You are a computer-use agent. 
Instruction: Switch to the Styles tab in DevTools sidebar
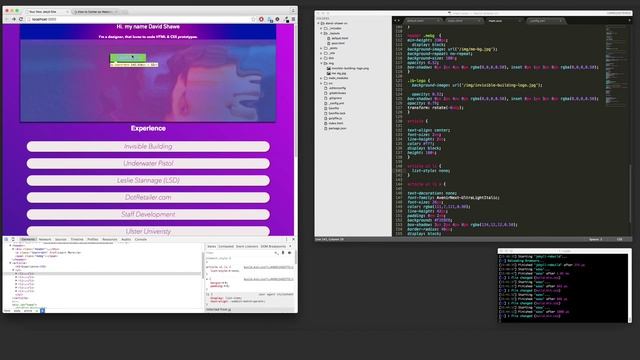(211, 247)
